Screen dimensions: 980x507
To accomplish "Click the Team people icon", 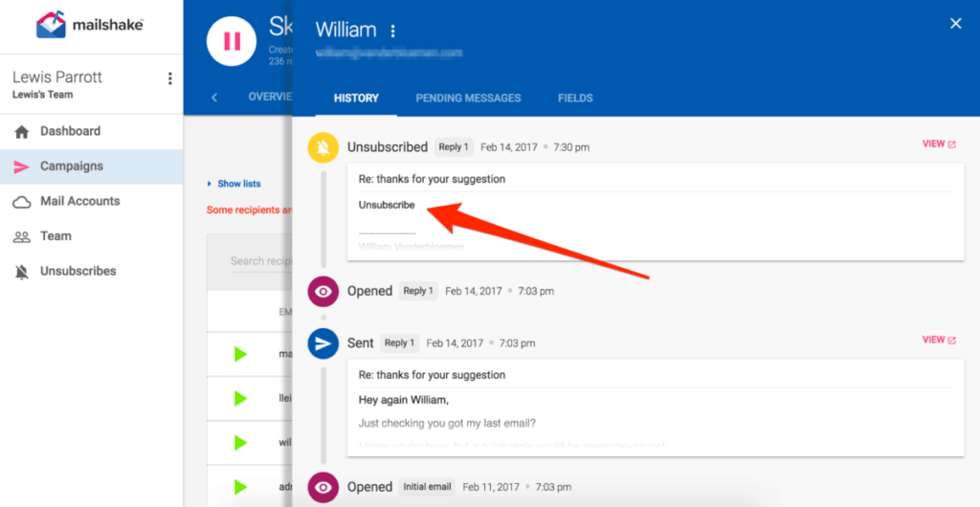I will (x=22, y=236).
